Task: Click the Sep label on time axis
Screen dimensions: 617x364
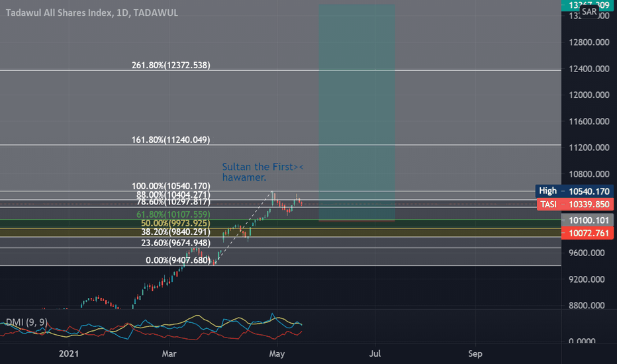Action: 475,354
